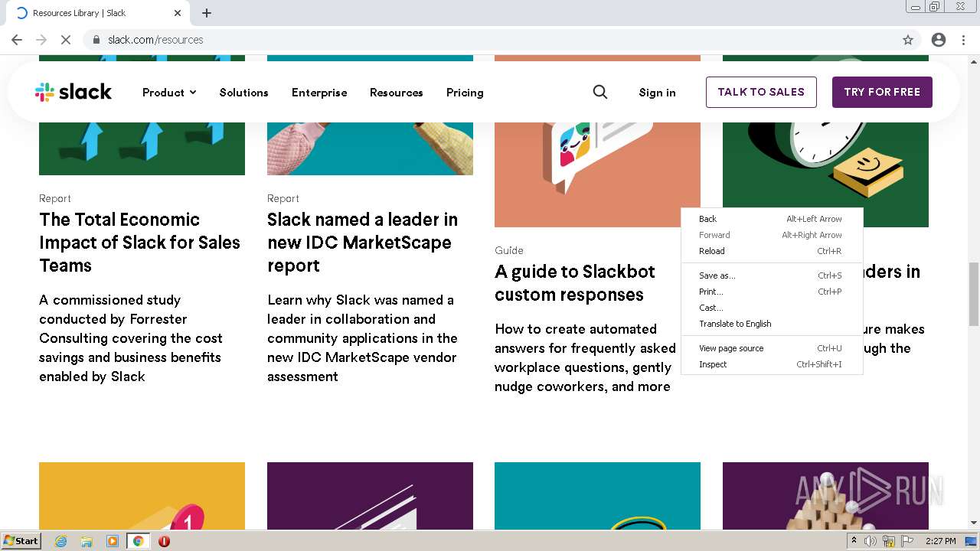Screen dimensions: 980x551
Task: Open a new tab with plus button
Action: (207, 13)
